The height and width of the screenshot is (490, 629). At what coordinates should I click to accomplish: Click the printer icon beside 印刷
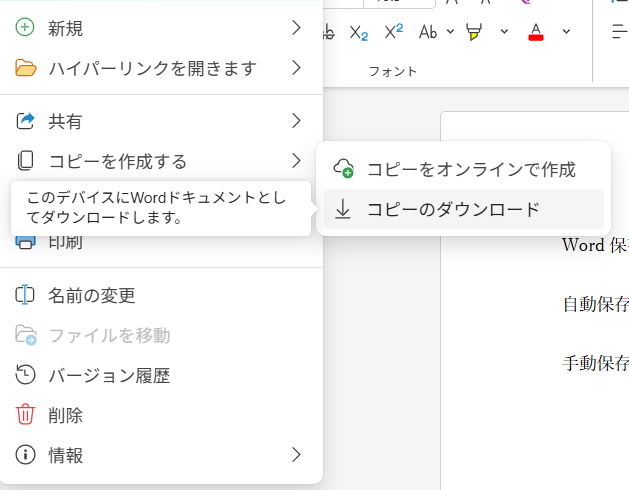pos(25,242)
